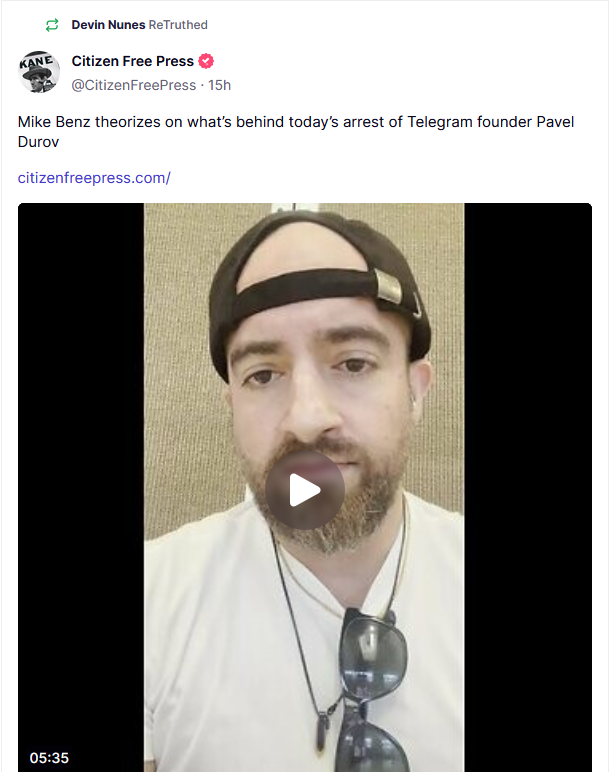Open the Kane avatar profile picture
The height and width of the screenshot is (772, 612).
pyautogui.click(x=39, y=72)
